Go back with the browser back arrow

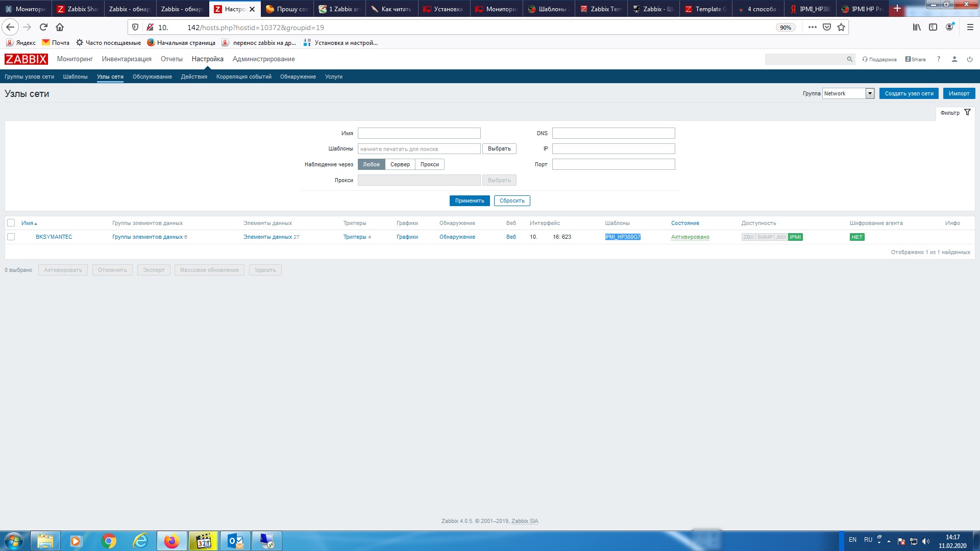[10, 27]
